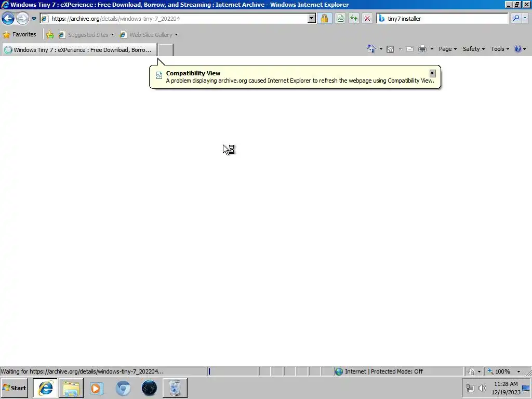Click the volume speaker tray icon
The height and width of the screenshot is (399, 532).
482,388
